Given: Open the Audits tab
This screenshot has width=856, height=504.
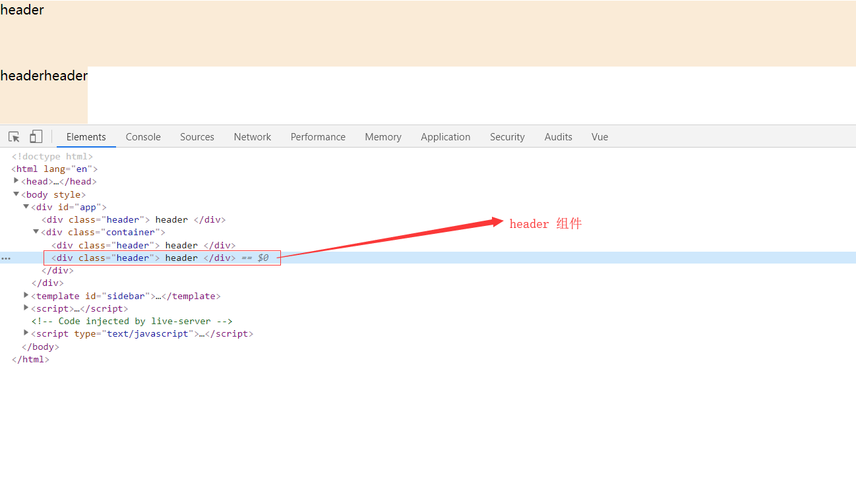Looking at the screenshot, I should pyautogui.click(x=559, y=136).
